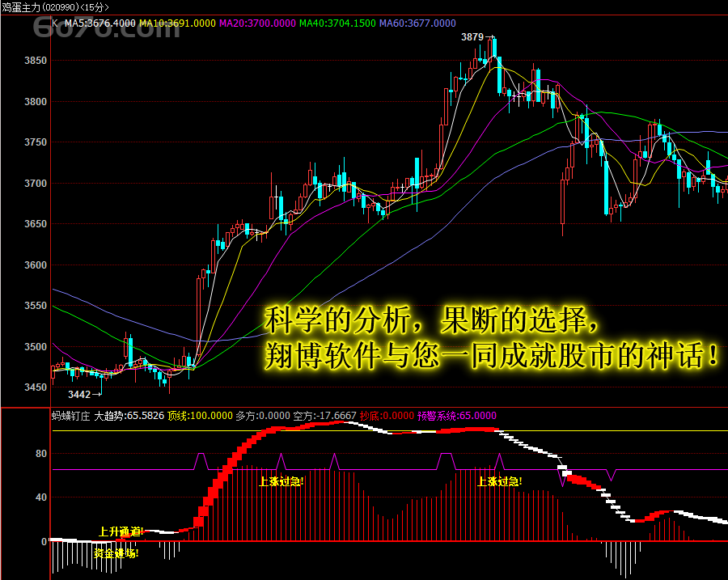Click the 预警系统:65.0000 indicator value

pyautogui.click(x=457, y=416)
